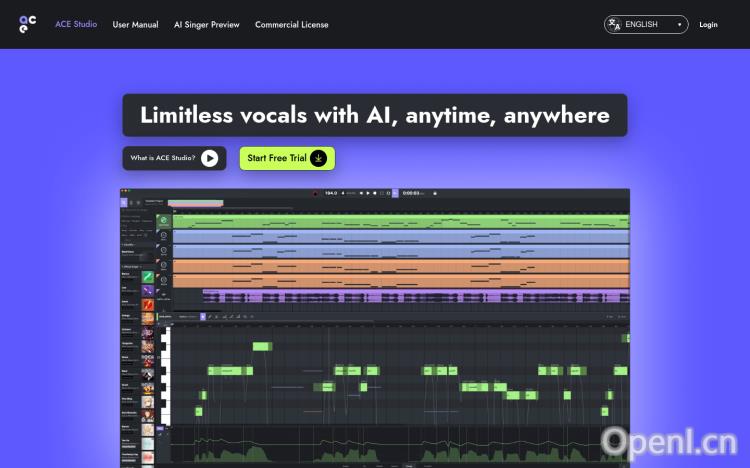750x468 pixels.
Task: Select the purple singer icon in the sidebar
Action: 148,290
